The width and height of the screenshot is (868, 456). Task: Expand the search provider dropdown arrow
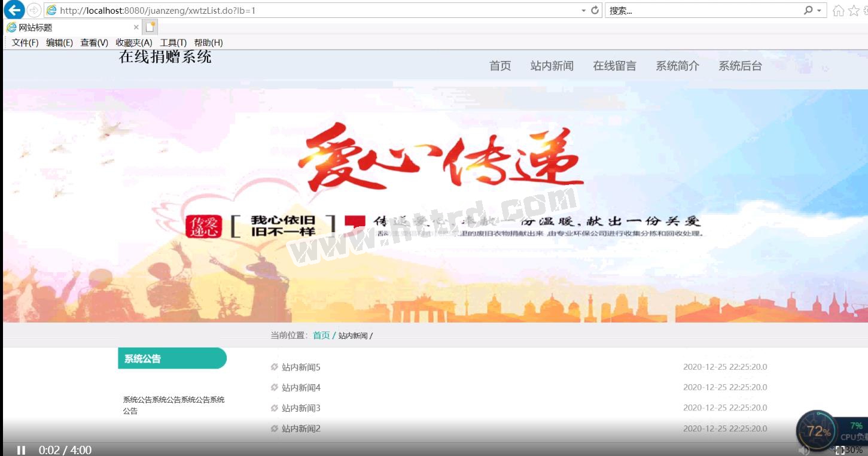(x=820, y=10)
